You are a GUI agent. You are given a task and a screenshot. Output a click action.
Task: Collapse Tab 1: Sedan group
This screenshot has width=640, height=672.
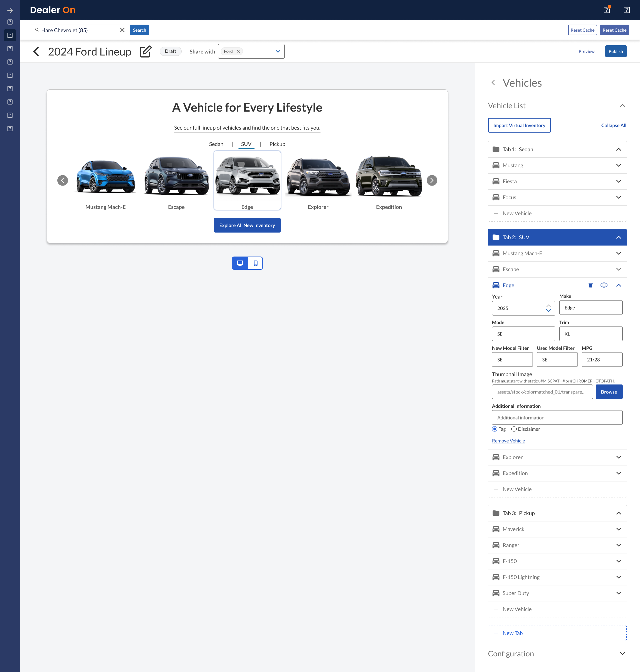[x=619, y=149]
